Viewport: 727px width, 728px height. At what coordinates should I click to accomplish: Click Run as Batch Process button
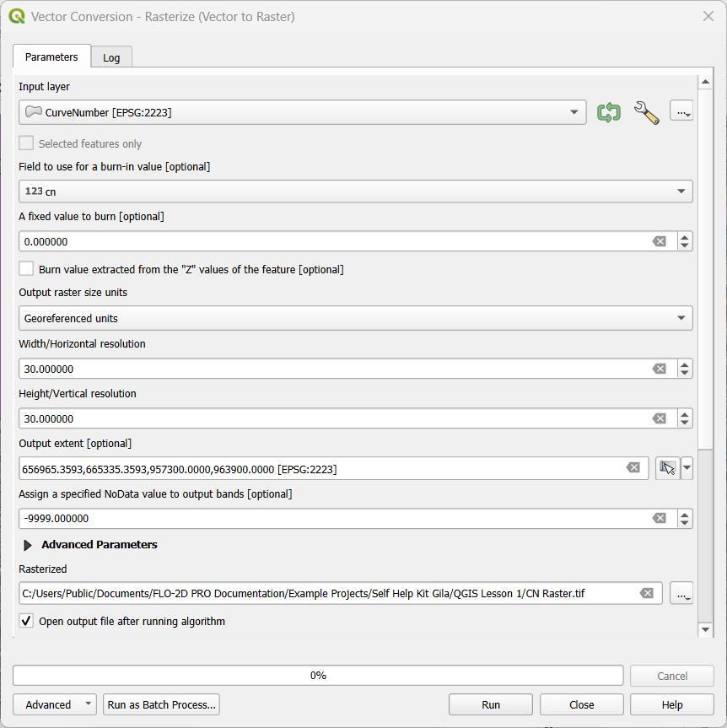(x=161, y=704)
